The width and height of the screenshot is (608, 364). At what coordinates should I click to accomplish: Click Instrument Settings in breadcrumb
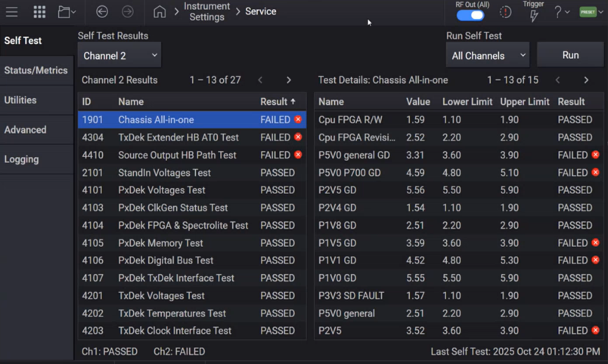coord(206,11)
